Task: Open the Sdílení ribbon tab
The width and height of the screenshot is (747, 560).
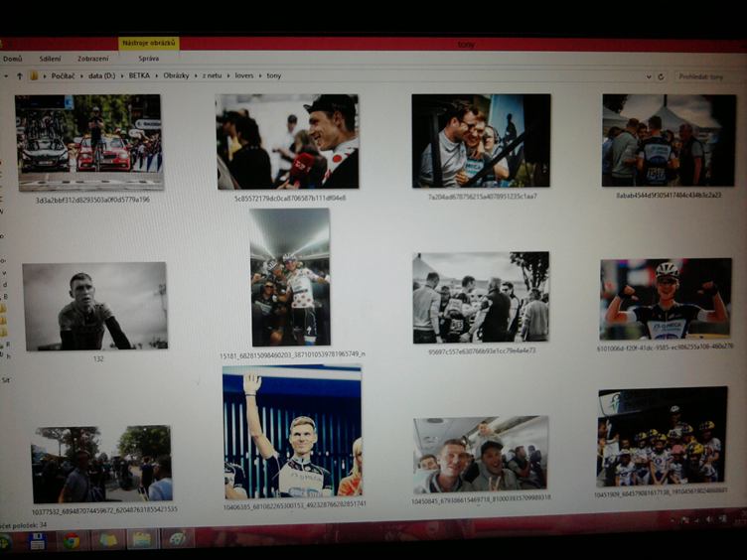Action: pos(50,59)
